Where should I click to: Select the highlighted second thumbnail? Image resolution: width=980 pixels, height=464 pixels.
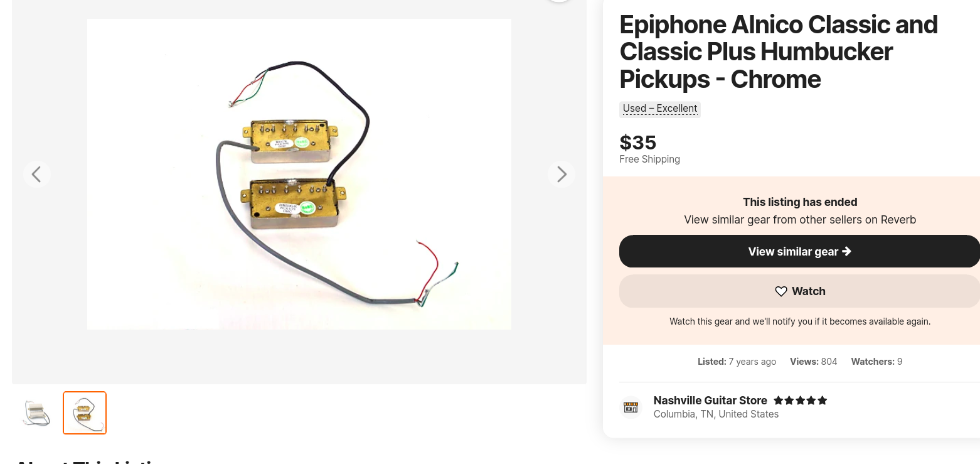coord(85,413)
